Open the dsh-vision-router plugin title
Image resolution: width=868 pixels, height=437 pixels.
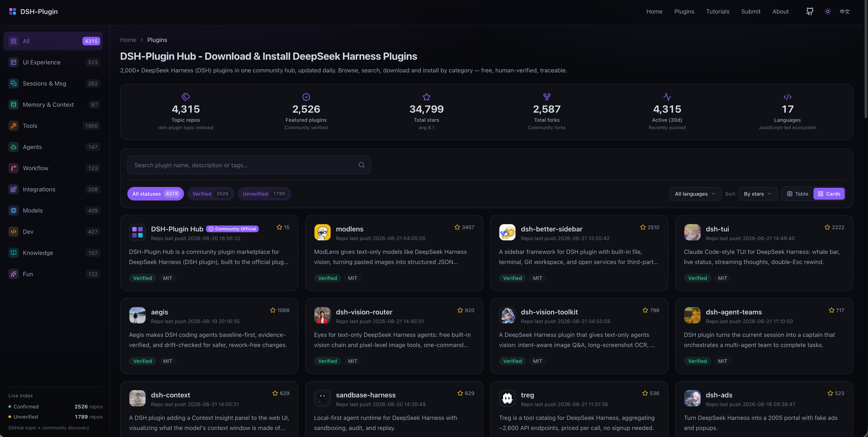pyautogui.click(x=364, y=312)
